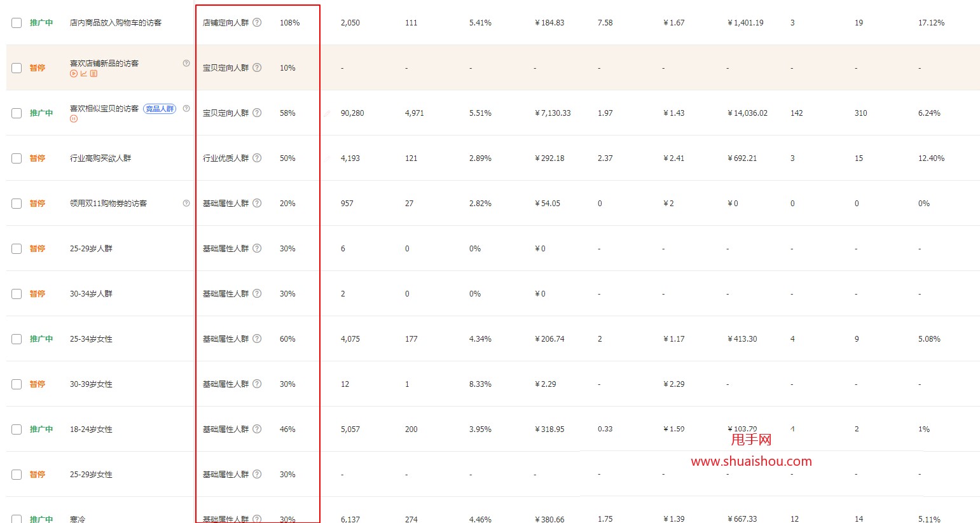
Task: Click 推广中 status of 25-34岁女性
Action: (41, 339)
